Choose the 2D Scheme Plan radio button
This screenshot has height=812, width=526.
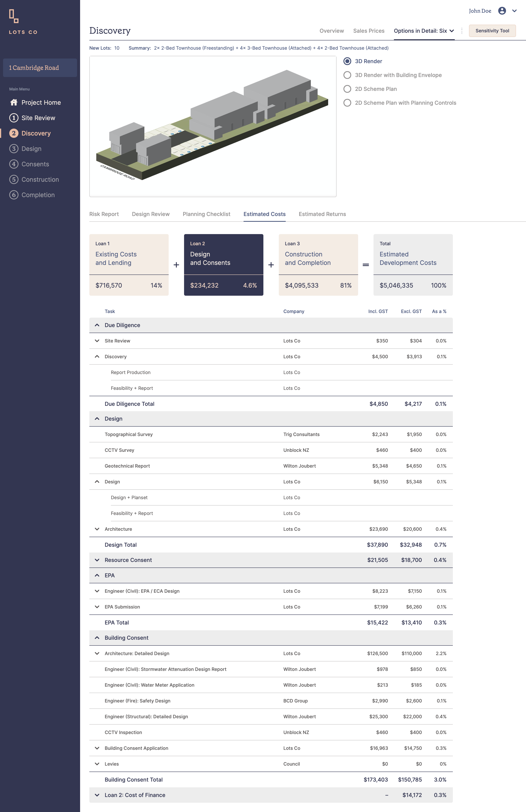click(x=347, y=89)
